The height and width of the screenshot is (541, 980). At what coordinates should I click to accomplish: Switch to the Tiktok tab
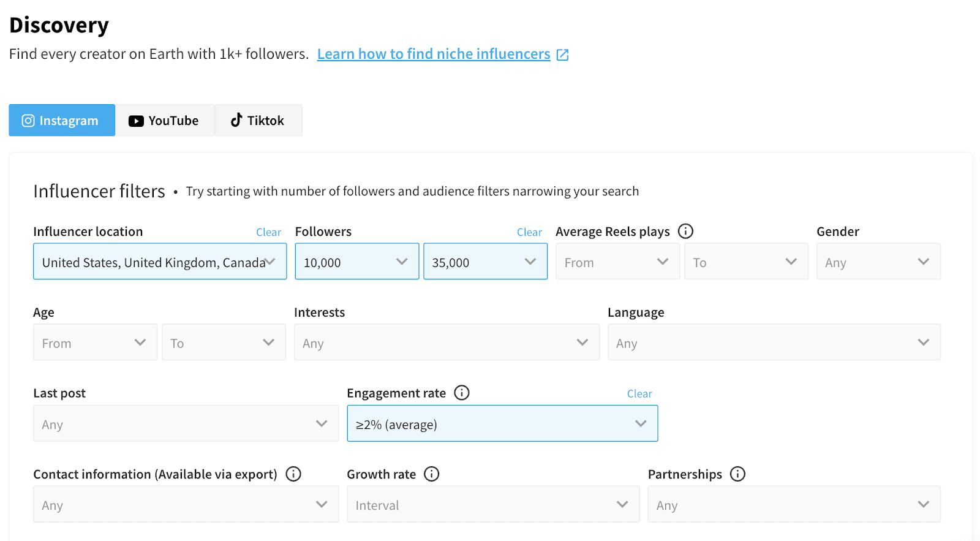point(258,121)
